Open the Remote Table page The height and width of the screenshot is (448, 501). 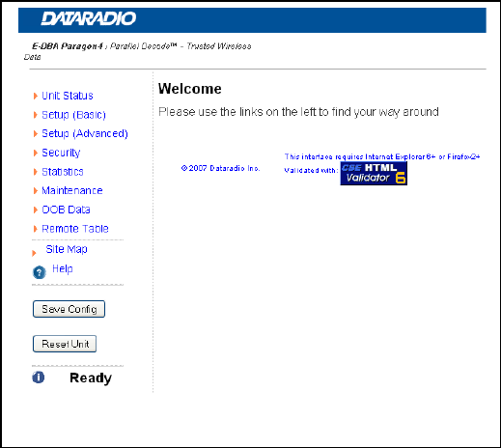[75, 229]
